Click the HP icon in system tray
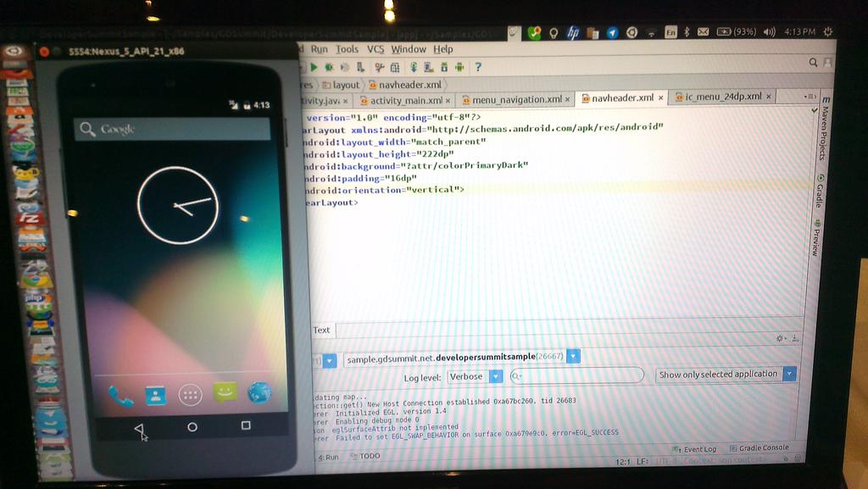868x489 pixels. point(572,33)
